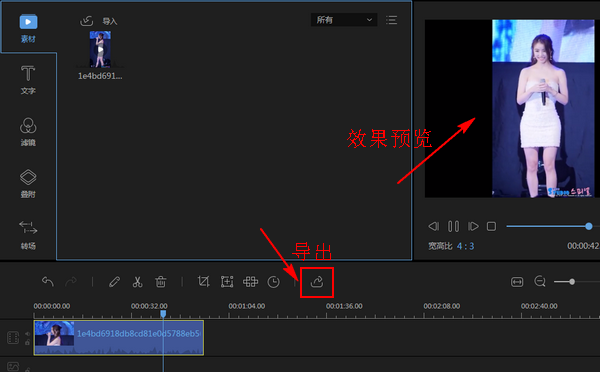
Task: Open the 文字 text tab
Action: tap(28, 80)
